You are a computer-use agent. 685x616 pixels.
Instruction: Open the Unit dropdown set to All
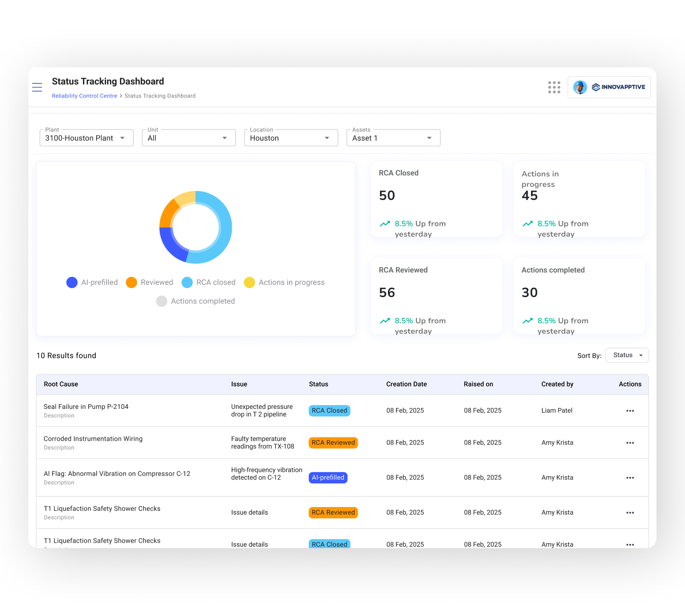pos(189,138)
